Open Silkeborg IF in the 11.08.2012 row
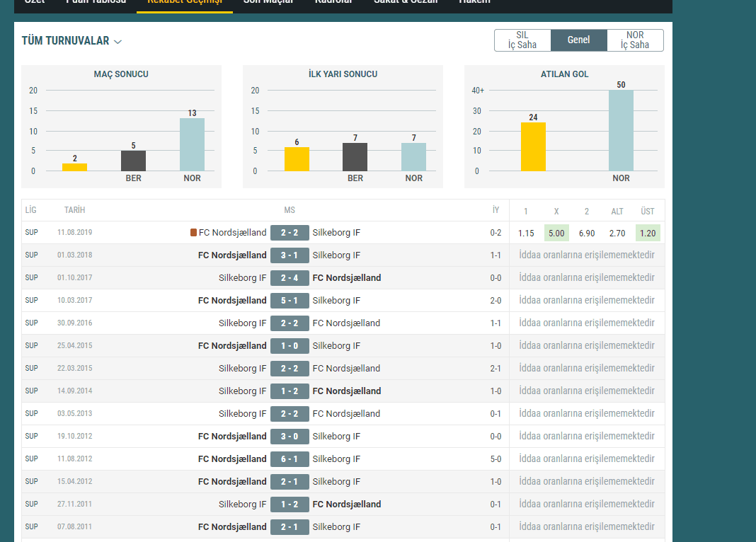Image resolution: width=756 pixels, height=542 pixels. pyautogui.click(x=336, y=459)
